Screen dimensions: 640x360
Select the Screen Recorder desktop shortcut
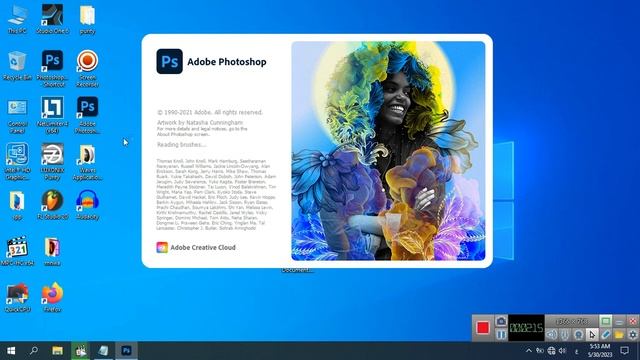click(87, 69)
